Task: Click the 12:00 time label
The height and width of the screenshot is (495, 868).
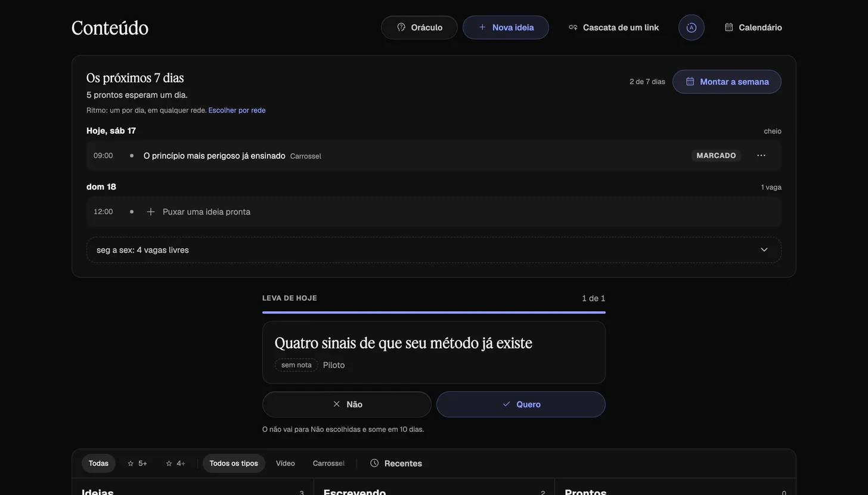Action: tap(103, 212)
